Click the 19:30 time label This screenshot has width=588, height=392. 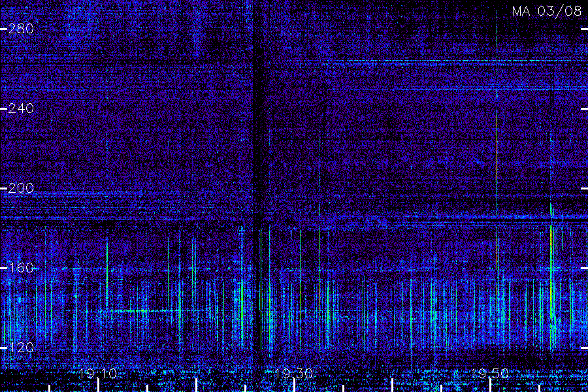point(294,374)
